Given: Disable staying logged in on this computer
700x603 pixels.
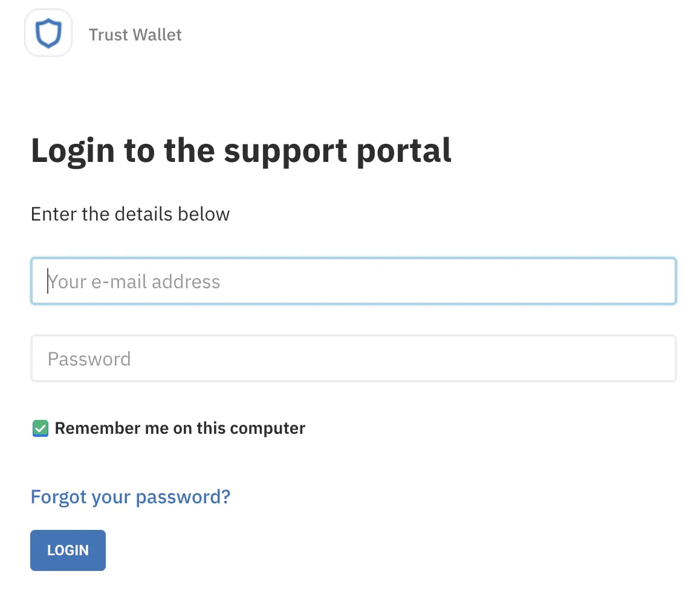Looking at the screenshot, I should coord(40,428).
